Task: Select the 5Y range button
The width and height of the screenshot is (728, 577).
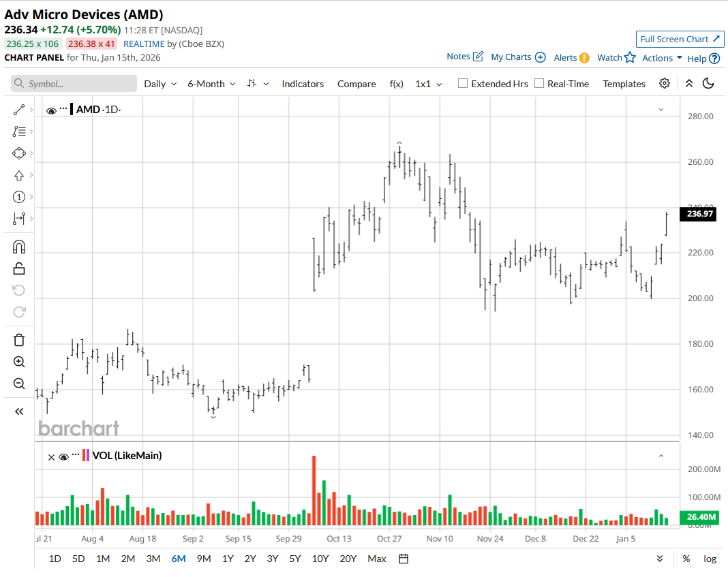Action: pyautogui.click(x=295, y=559)
